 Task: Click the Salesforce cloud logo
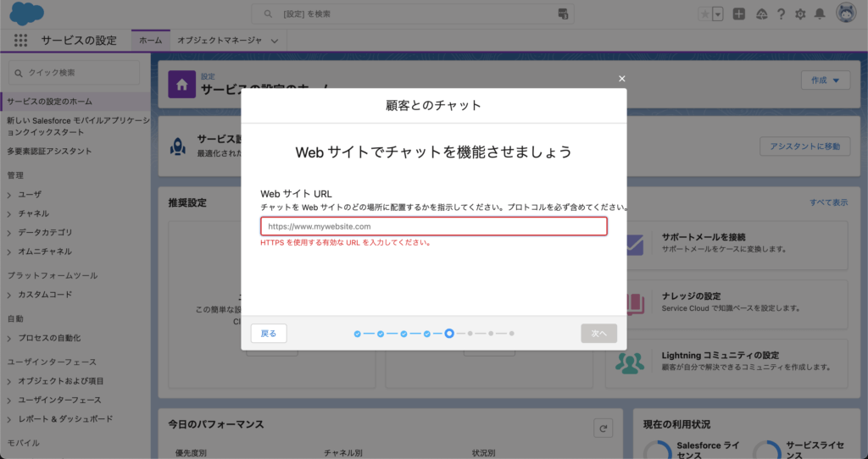click(26, 14)
